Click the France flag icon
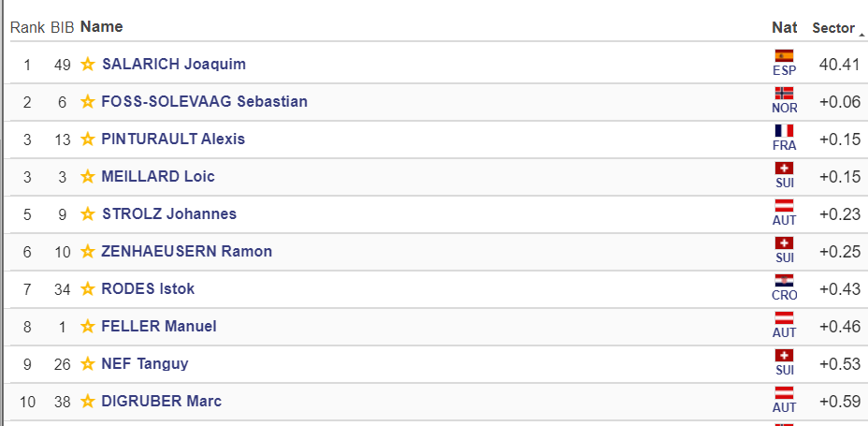The image size is (868, 426). [x=785, y=131]
